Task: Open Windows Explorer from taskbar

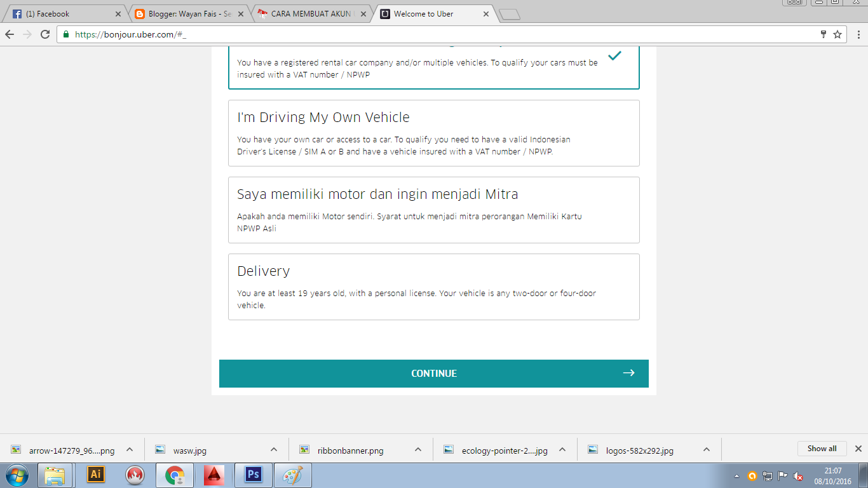Action: (55, 475)
